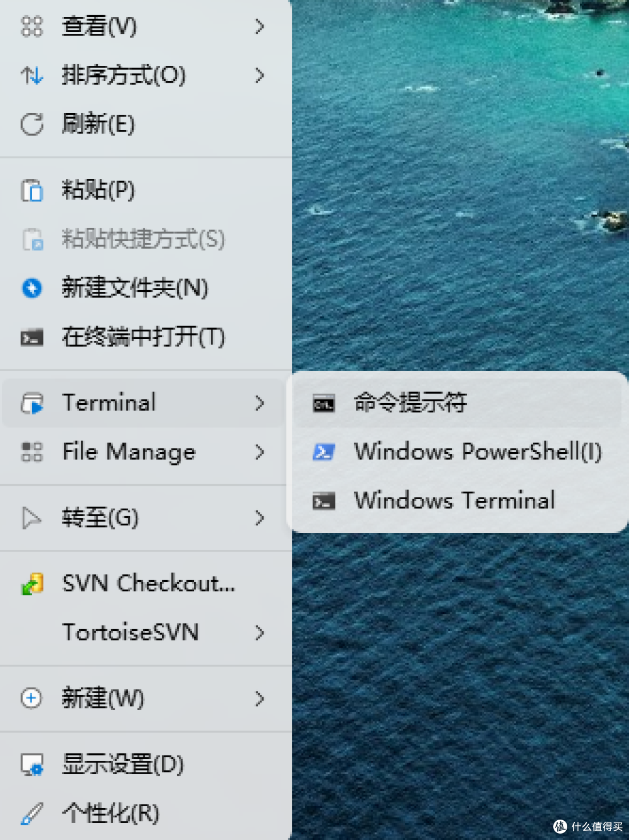Click the 命令提示符 command prompt icon

324,403
